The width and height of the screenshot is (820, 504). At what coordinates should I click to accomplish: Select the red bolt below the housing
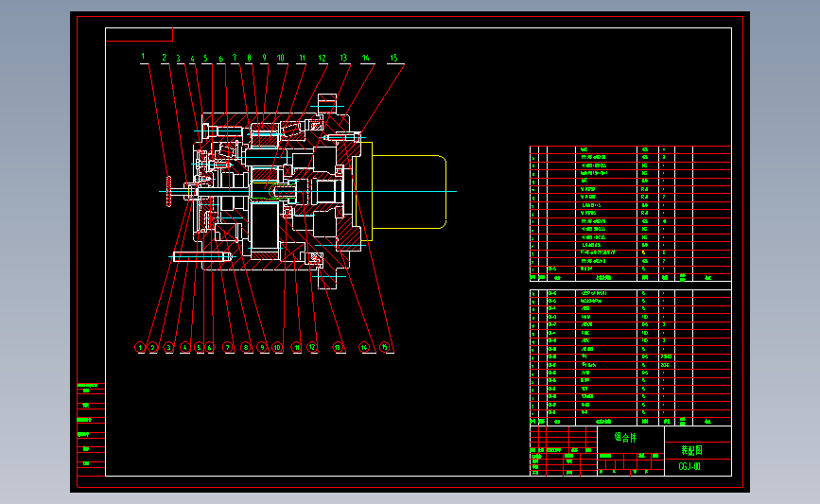201,256
